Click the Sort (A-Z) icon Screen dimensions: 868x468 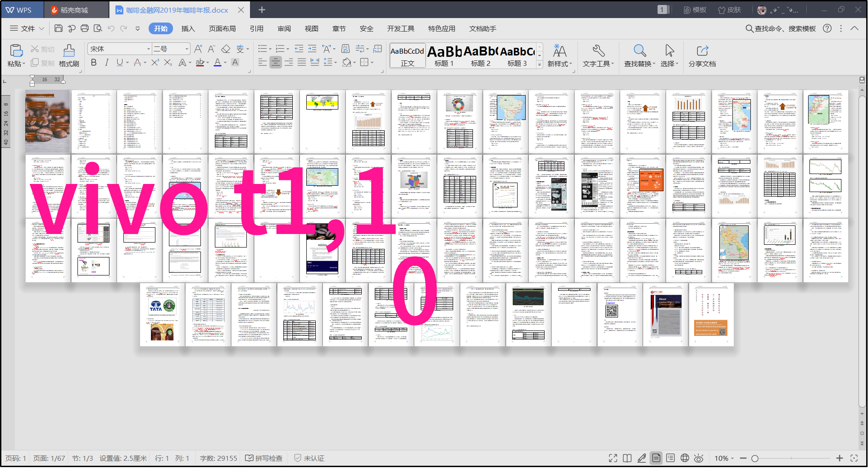tap(345, 49)
